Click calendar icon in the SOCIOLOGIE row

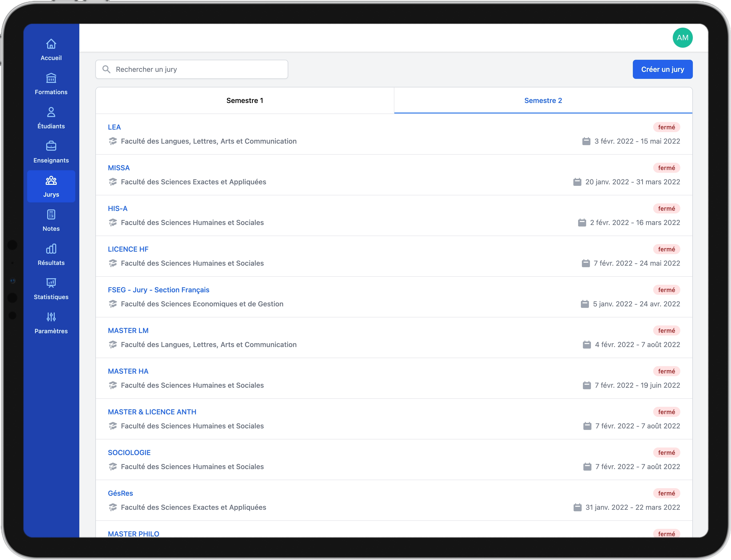tap(587, 467)
